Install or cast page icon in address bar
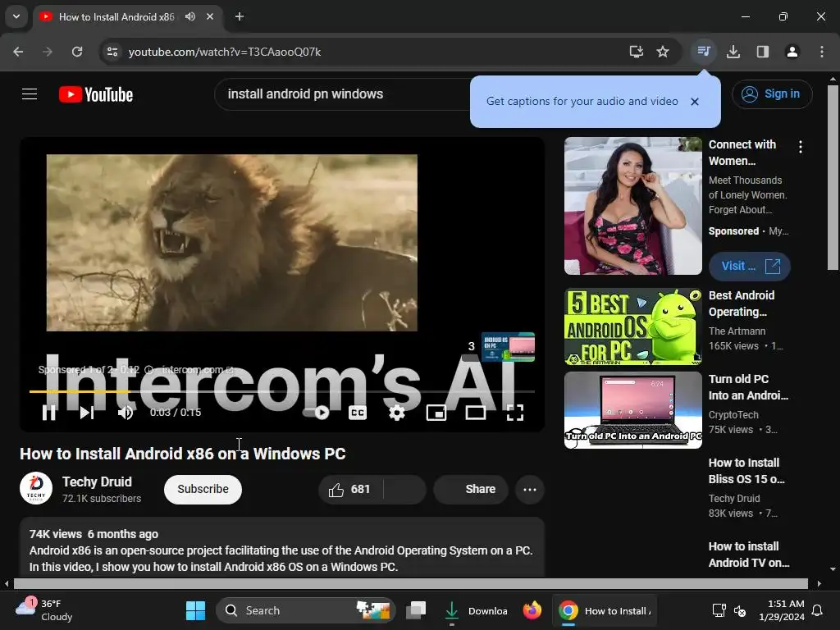The width and height of the screenshot is (840, 630). tap(636, 52)
